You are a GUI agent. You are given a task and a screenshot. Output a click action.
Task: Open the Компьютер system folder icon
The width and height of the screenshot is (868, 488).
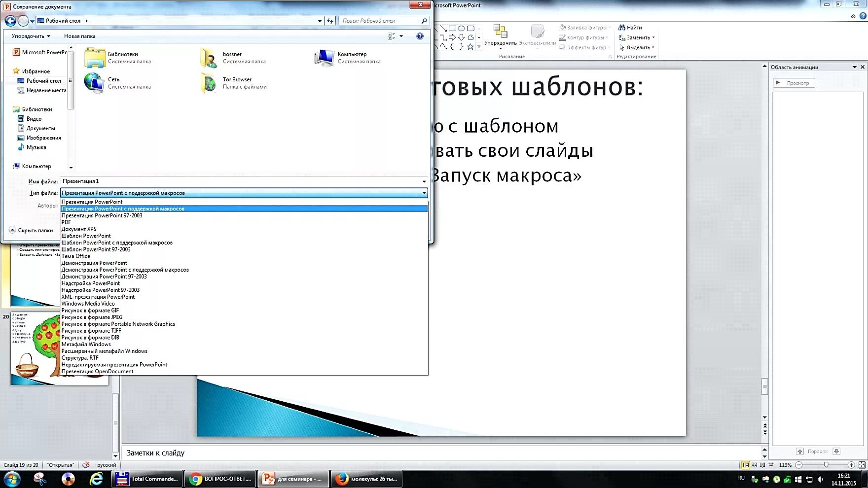(324, 58)
